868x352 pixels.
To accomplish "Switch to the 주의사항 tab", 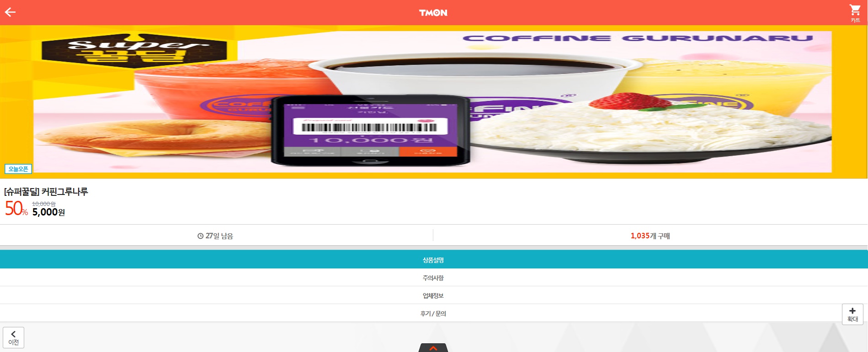I will (x=434, y=278).
